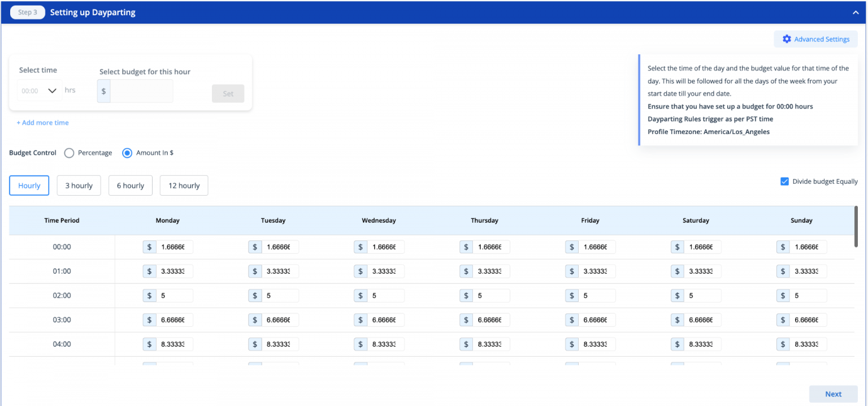The image size is (868, 406).
Task: Select the Percentage budget control option
Action: [x=70, y=153]
